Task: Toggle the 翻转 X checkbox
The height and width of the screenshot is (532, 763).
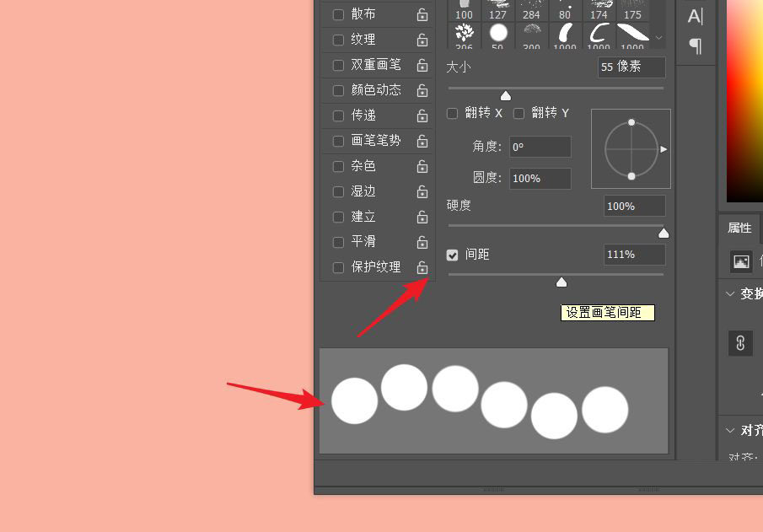Action: tap(452, 114)
